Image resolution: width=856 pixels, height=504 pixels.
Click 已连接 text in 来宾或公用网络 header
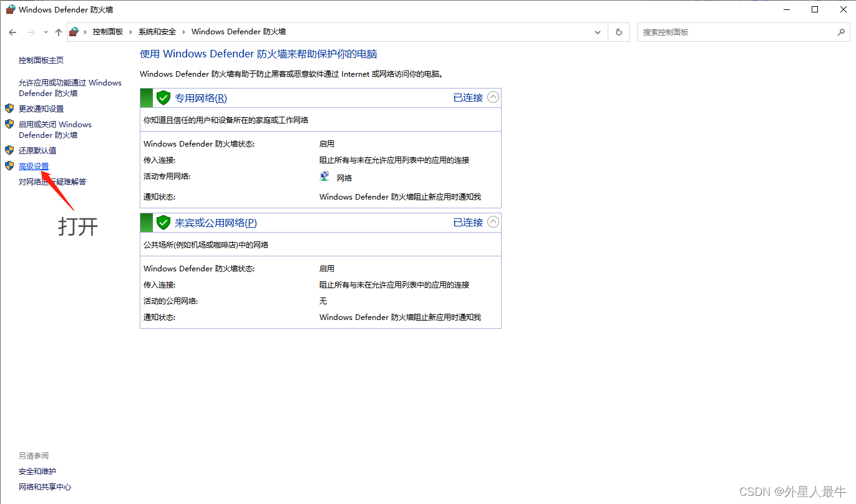pyautogui.click(x=468, y=223)
